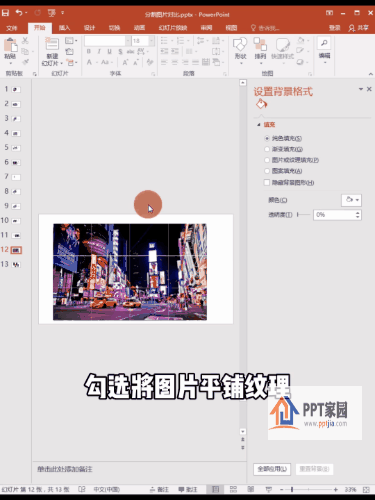Click the View ribbon tab
375x500 pixels.
tap(231, 28)
